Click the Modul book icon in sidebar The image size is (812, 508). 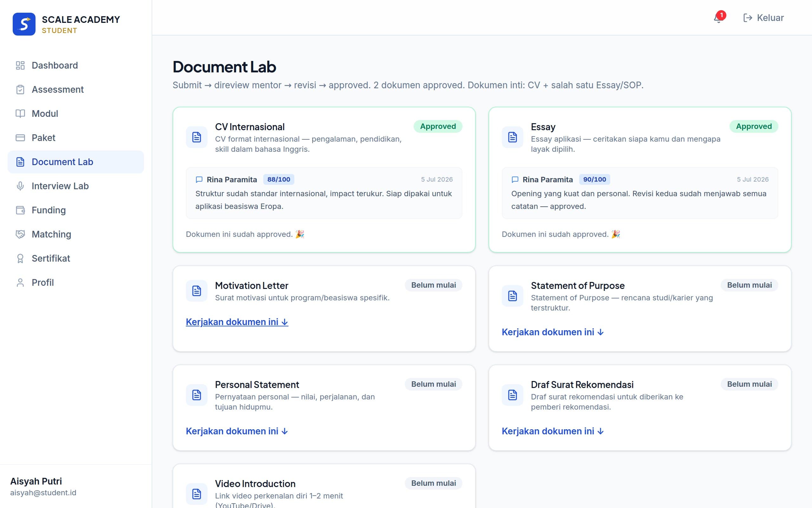tap(20, 114)
